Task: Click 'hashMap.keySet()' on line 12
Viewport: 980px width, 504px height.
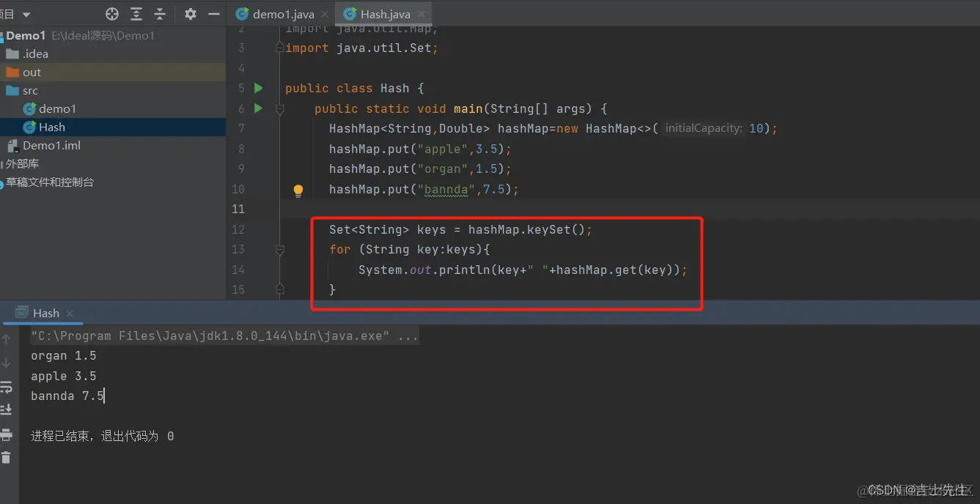Action: (x=526, y=229)
